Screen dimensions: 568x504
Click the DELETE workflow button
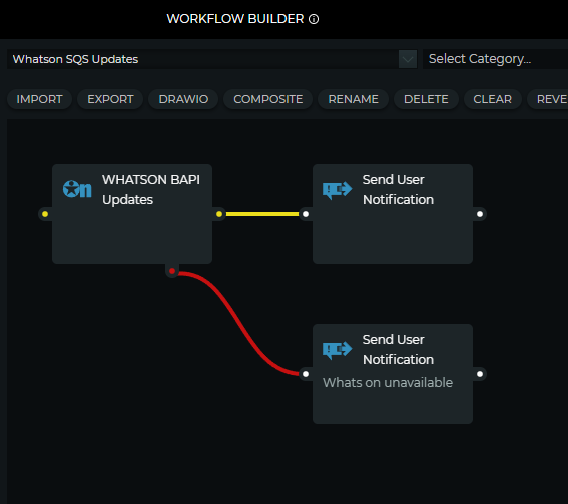click(x=426, y=99)
